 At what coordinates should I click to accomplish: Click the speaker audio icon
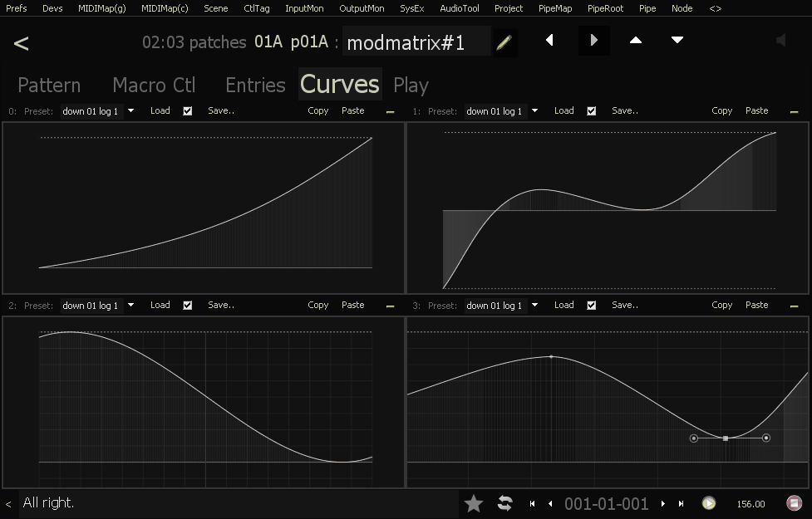click(x=780, y=41)
